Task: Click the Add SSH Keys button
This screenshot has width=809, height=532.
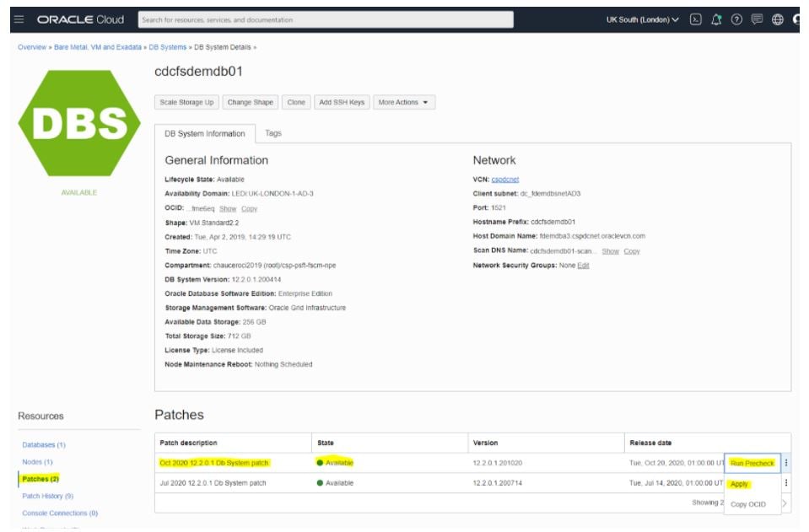Action: [342, 102]
